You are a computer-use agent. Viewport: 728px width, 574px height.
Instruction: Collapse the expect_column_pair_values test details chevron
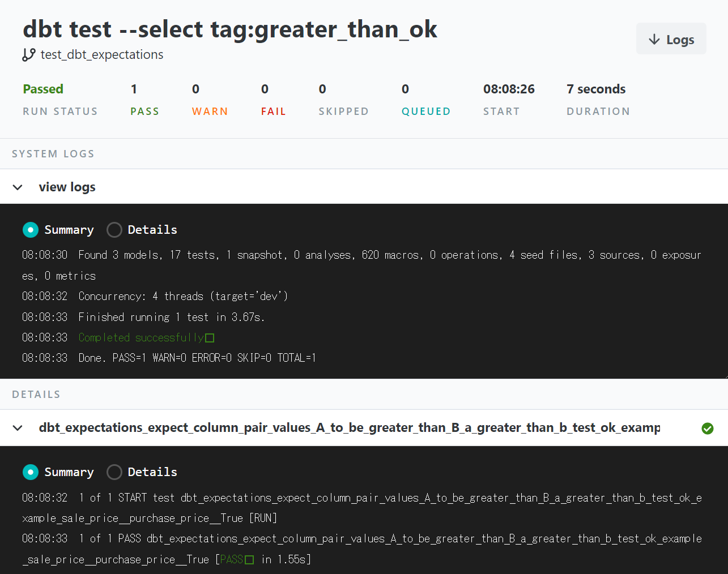coord(18,428)
